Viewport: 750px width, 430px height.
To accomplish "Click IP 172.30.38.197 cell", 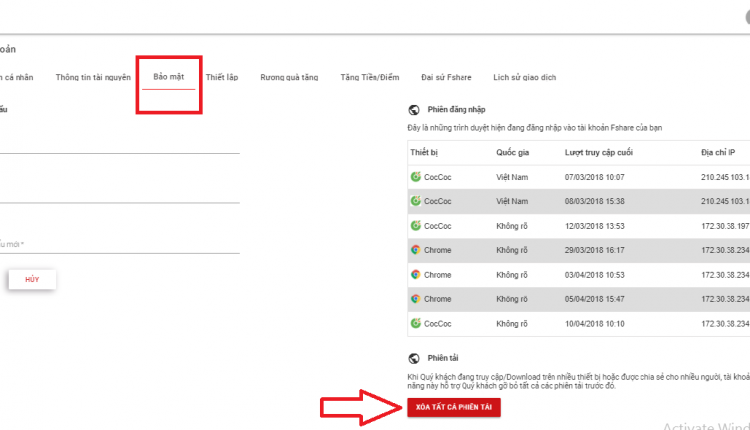I will click(x=725, y=226).
